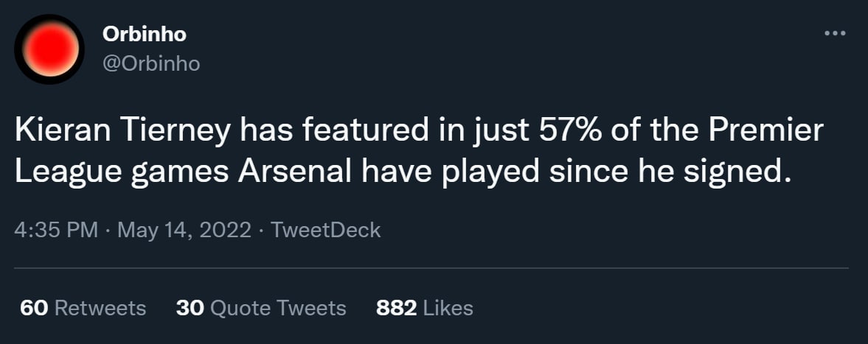
Task: Click the number 882 beside Likes
Action: (x=397, y=307)
